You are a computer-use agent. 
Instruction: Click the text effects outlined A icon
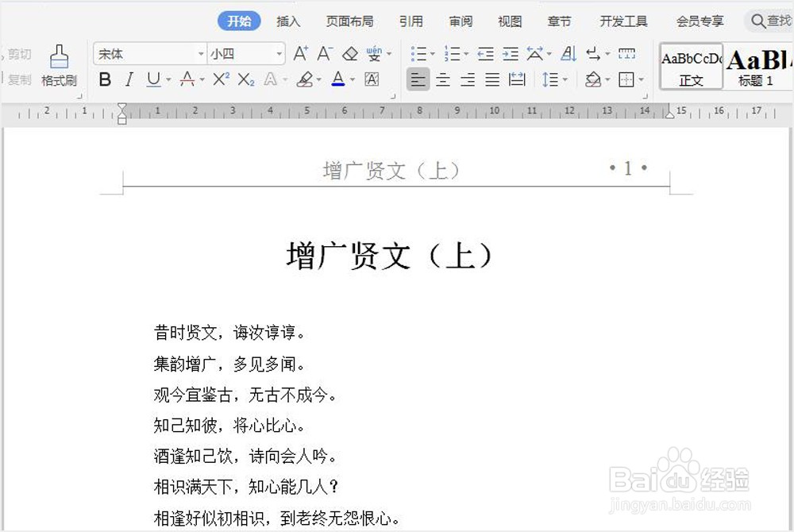coord(271,79)
